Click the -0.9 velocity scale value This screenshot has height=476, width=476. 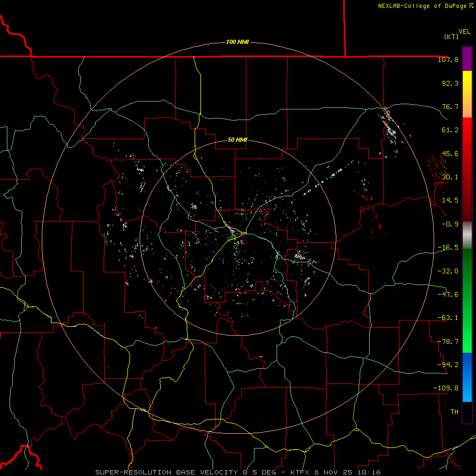[450, 224]
